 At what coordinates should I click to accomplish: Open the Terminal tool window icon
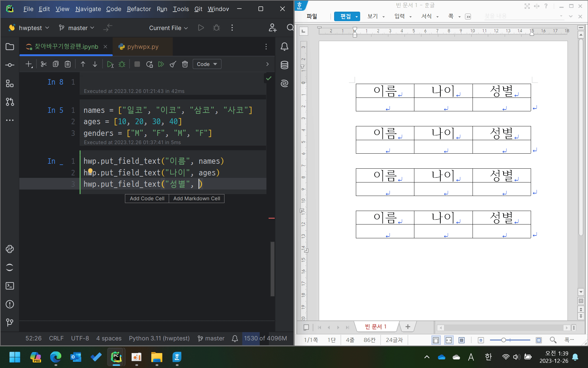[10, 286]
